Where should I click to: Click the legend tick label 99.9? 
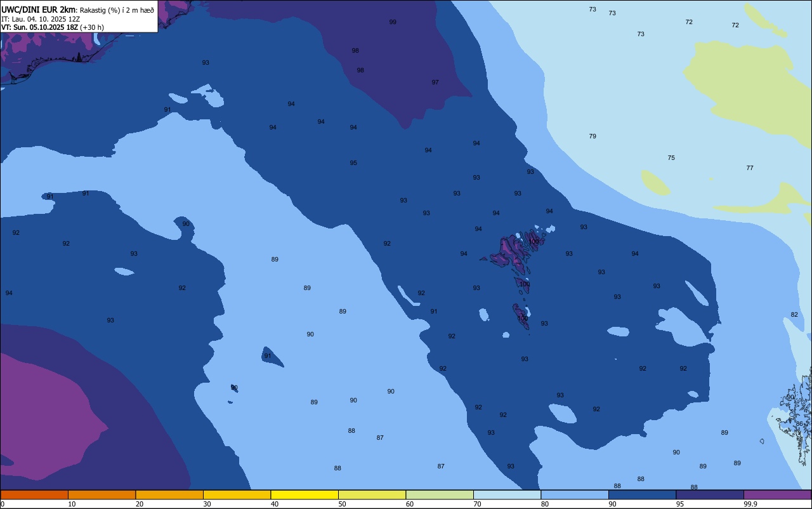click(750, 504)
